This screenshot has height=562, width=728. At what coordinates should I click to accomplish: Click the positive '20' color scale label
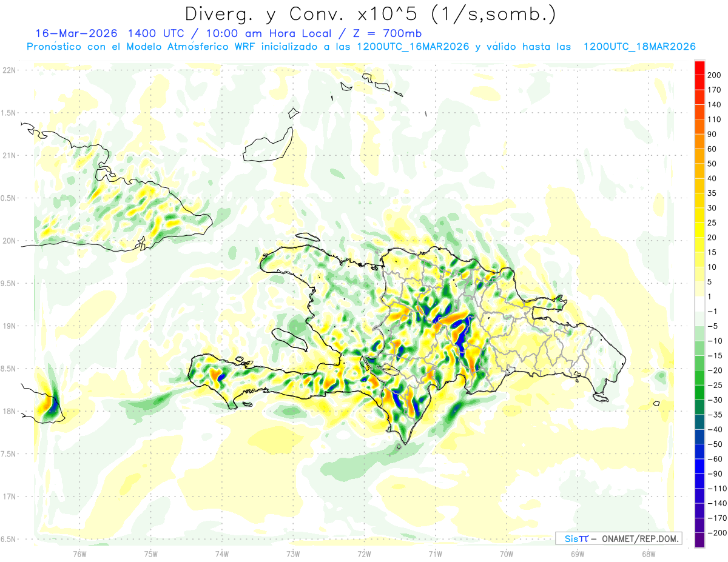[712, 238]
